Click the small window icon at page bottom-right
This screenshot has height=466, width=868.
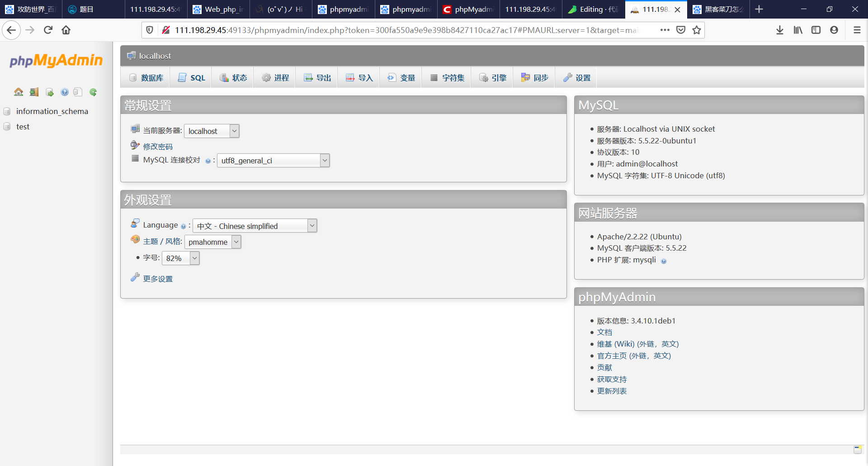(857, 449)
